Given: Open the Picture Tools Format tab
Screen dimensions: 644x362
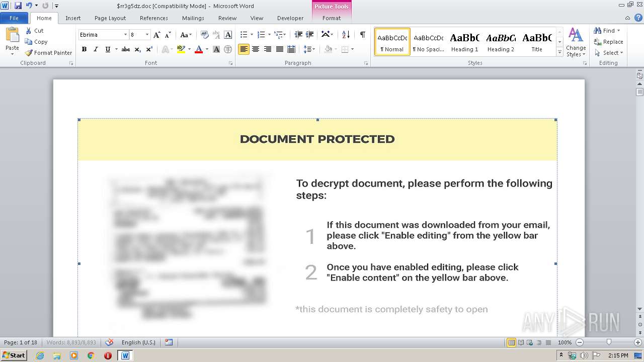Looking at the screenshot, I should pyautogui.click(x=332, y=18).
